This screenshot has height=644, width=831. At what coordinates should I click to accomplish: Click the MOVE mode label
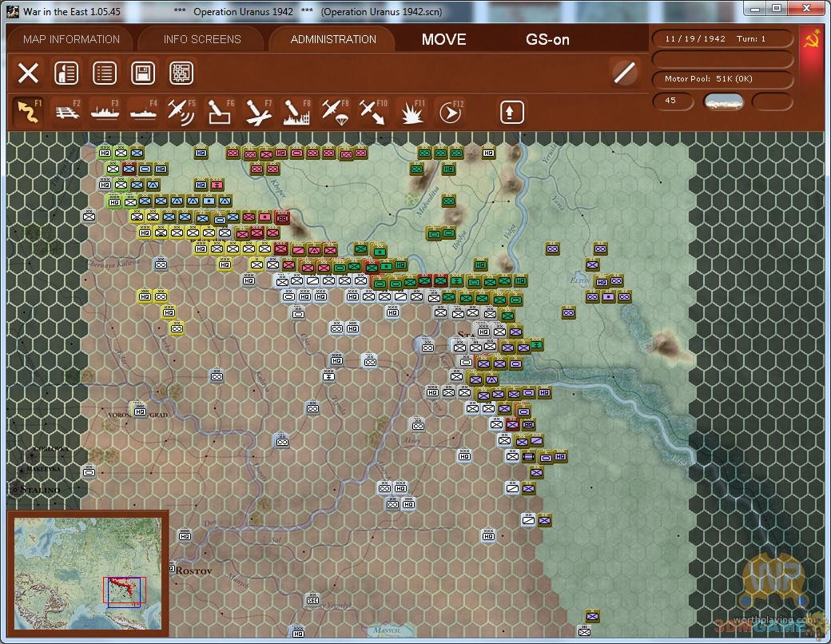click(x=443, y=39)
